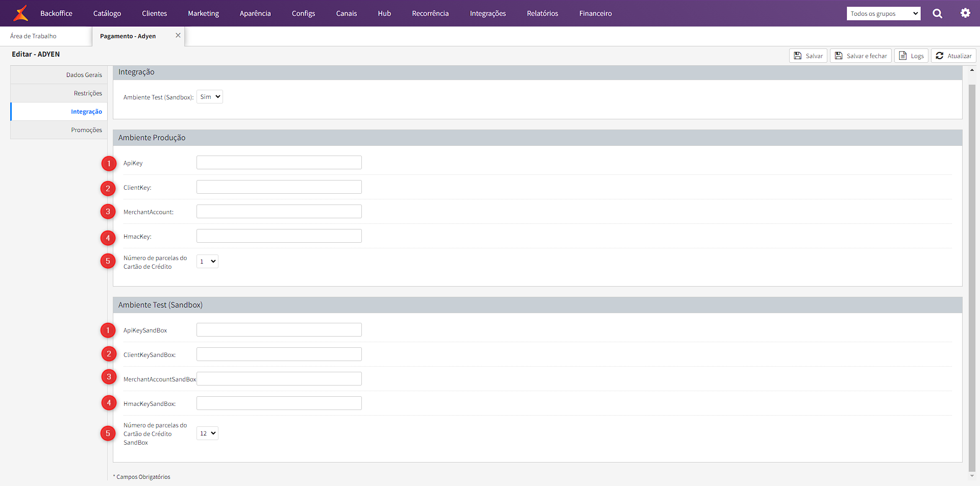The image size is (980, 486).
Task: Focus the ClientKey production input field
Action: tap(279, 187)
